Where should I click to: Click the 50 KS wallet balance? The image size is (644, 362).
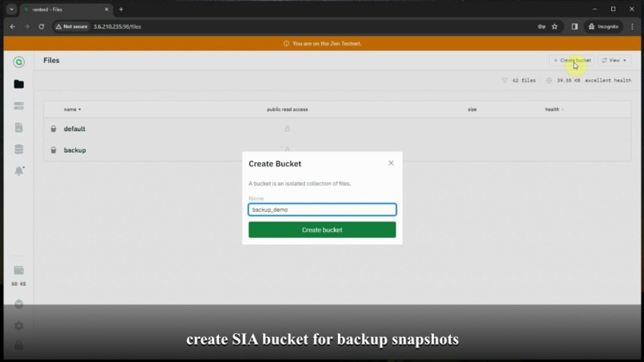point(19,284)
